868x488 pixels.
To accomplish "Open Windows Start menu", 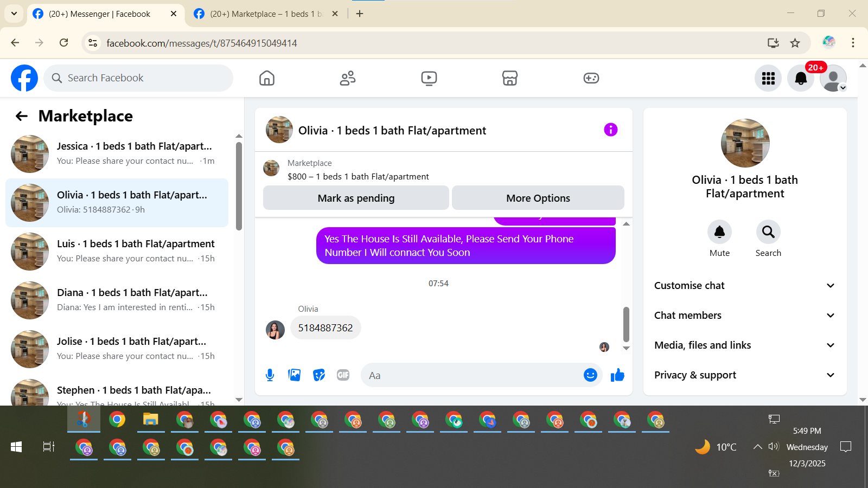I will (16, 447).
